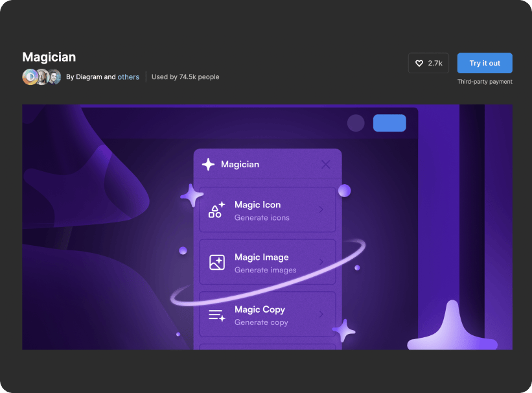Click the Magic Icon shapes icon

click(216, 209)
